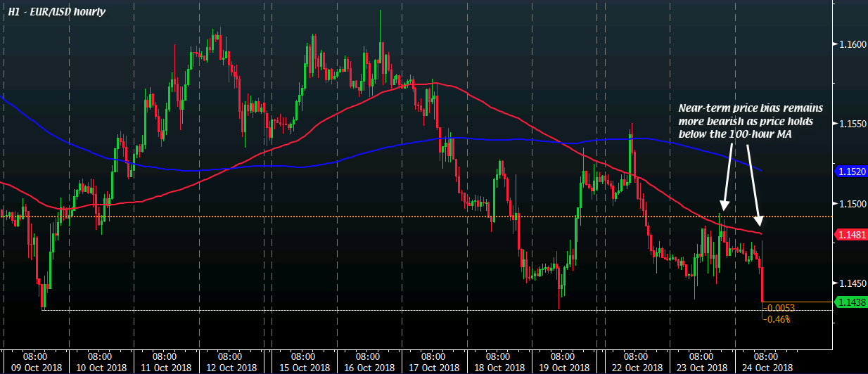Click the near-term price bias annotation text
Viewport: 868px width, 374px height.
pyautogui.click(x=750, y=120)
